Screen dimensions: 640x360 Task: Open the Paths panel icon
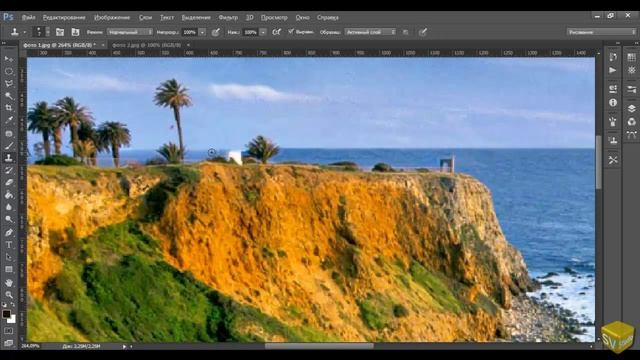point(631,135)
